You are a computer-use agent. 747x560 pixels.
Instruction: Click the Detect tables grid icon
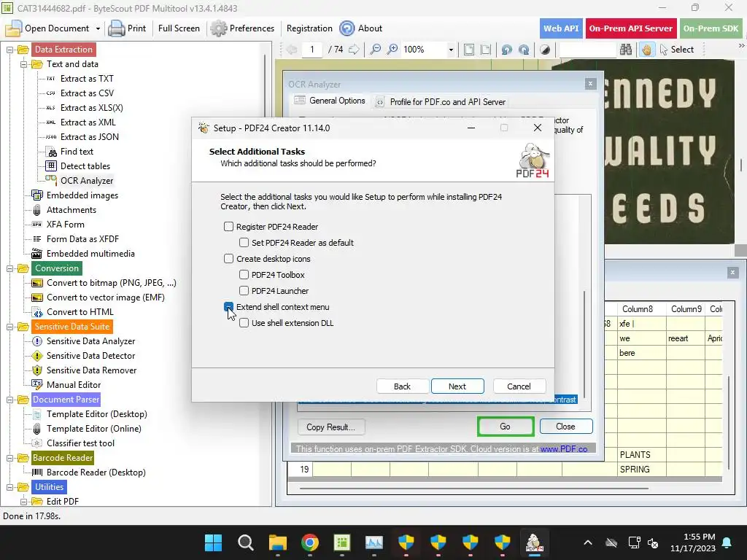(51, 166)
